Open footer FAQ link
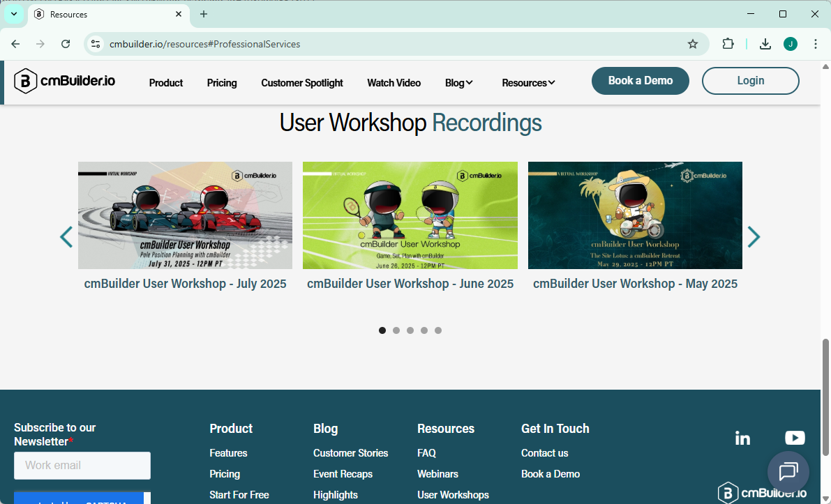The height and width of the screenshot is (504, 831). coord(426,453)
